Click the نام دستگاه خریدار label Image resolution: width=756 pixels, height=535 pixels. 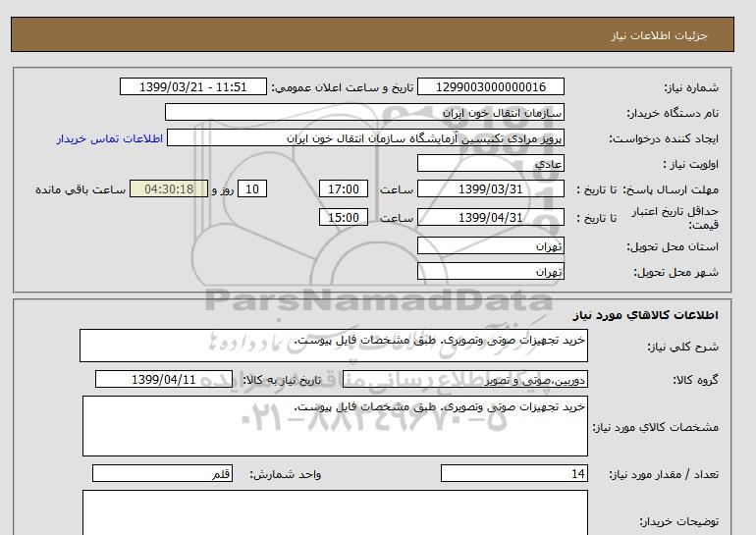[x=673, y=113]
